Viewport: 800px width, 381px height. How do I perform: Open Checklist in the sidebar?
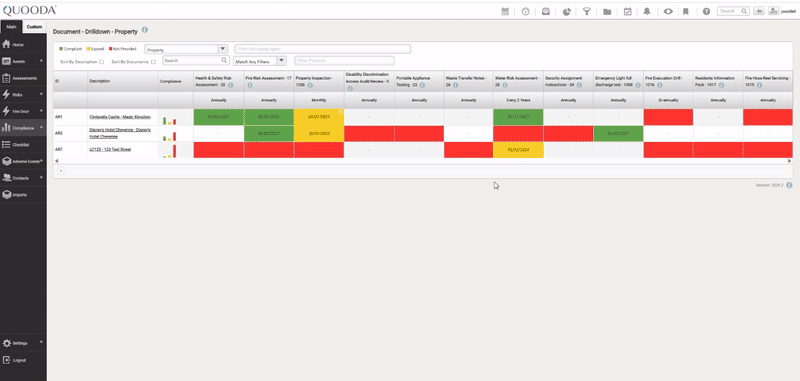[23, 145]
